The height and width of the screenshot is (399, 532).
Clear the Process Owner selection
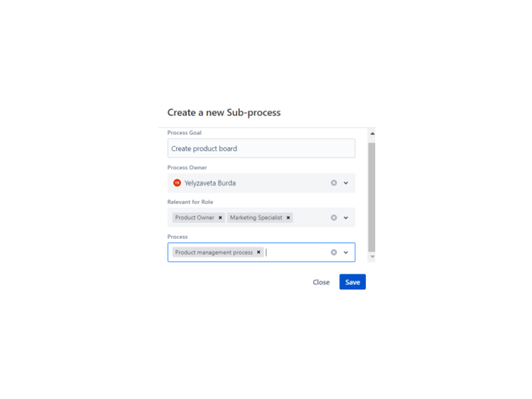click(334, 182)
